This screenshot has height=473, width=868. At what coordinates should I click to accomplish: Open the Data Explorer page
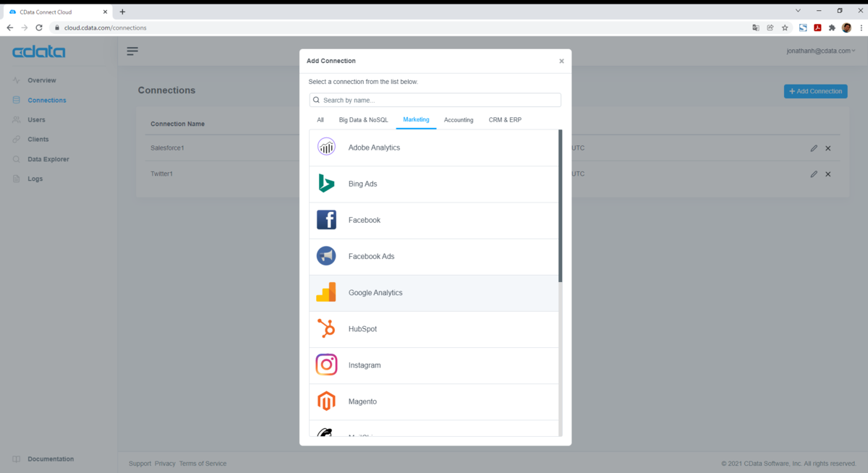click(x=48, y=159)
